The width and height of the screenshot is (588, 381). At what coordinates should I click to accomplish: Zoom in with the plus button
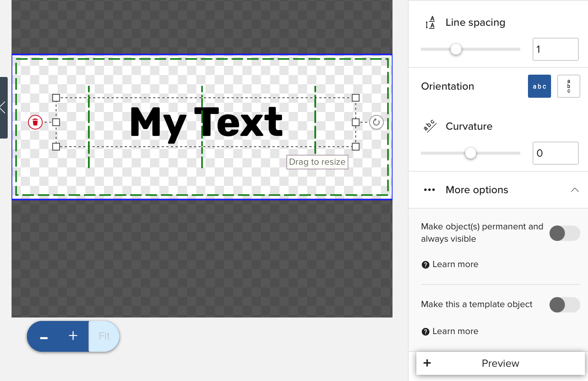tap(73, 336)
